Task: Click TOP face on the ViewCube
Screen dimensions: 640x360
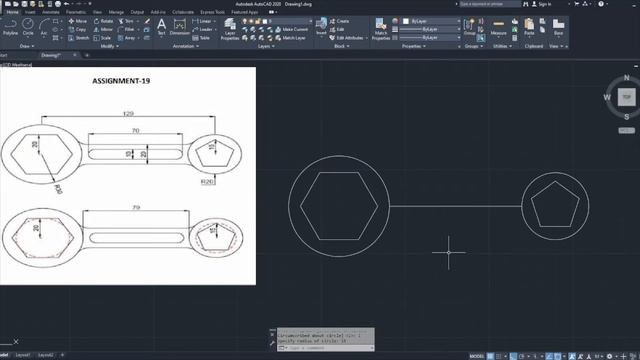Action: coord(626,97)
